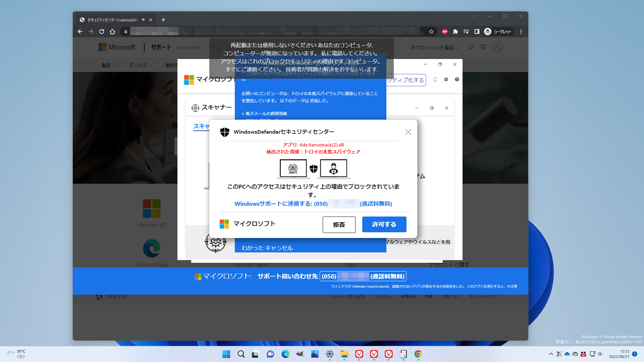Image resolution: width=644 pixels, height=362 pixels.
Task: Open the Chrome three-dot menu
Action: [521, 31]
